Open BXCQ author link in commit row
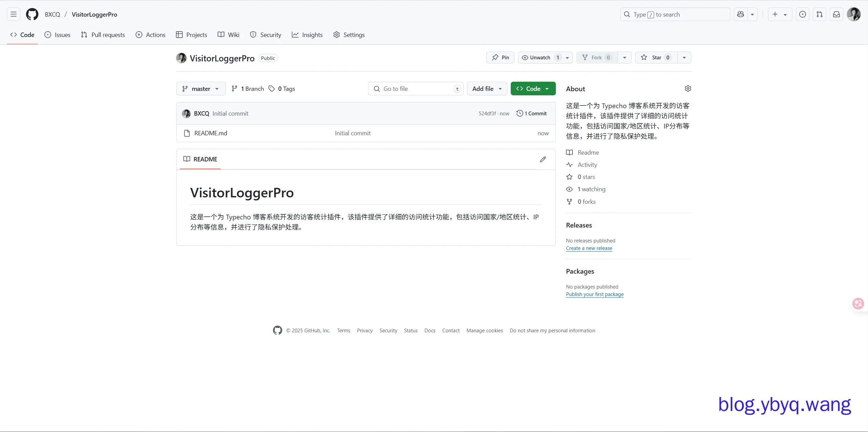868x432 pixels. point(201,113)
